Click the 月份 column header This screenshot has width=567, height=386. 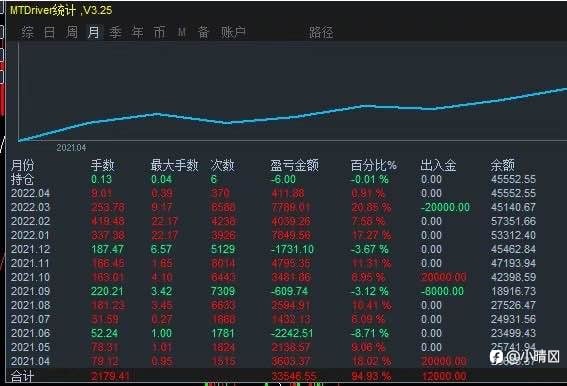click(22, 165)
